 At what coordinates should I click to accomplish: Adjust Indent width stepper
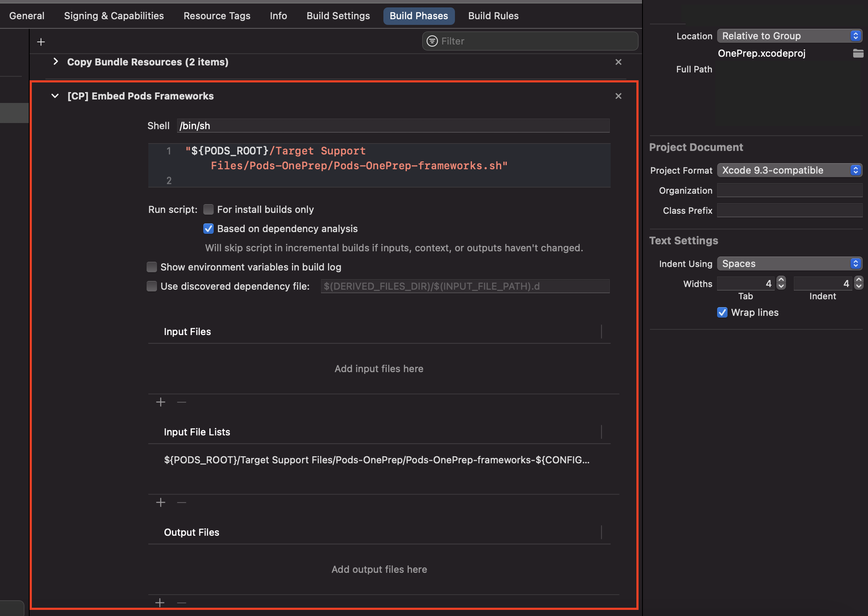coord(858,283)
